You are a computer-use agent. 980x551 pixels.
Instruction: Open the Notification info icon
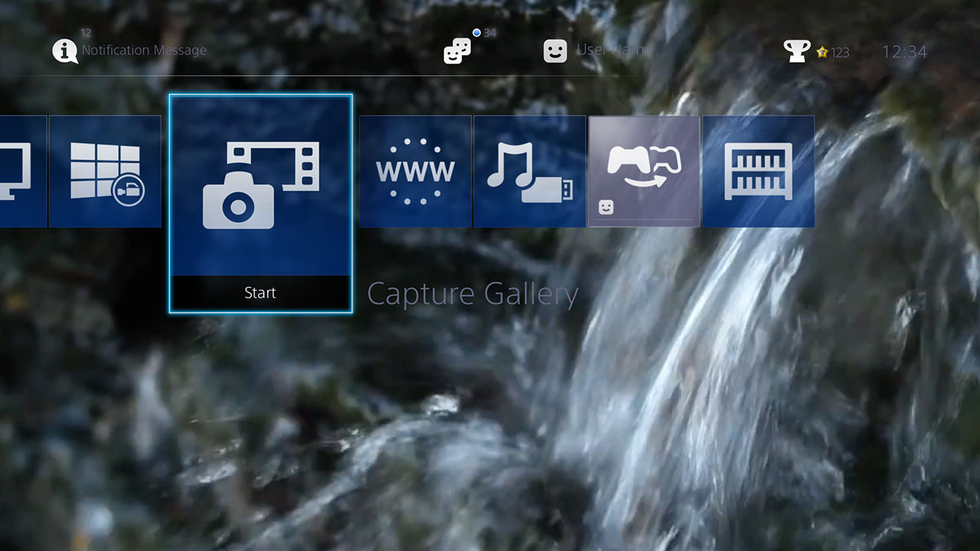[x=65, y=51]
